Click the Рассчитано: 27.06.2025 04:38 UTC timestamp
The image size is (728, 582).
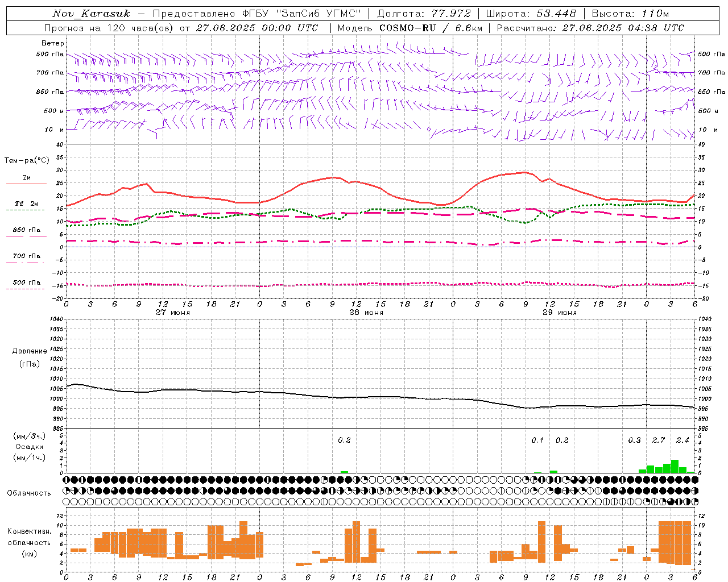pyautogui.click(x=590, y=28)
